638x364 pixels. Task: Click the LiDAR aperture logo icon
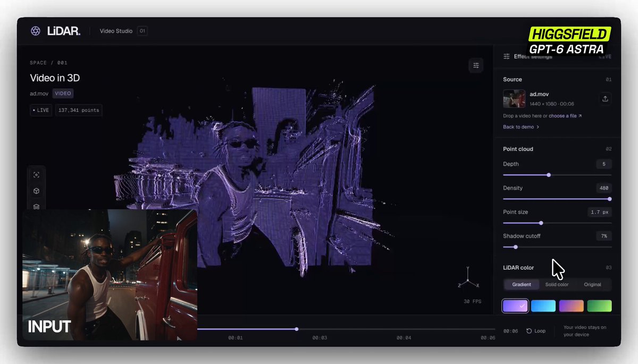coord(36,31)
